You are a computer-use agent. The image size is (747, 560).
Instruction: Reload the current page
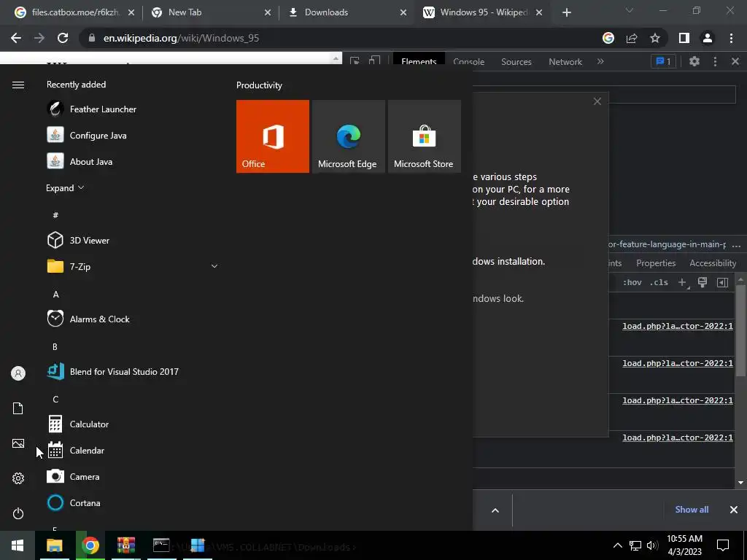point(63,38)
